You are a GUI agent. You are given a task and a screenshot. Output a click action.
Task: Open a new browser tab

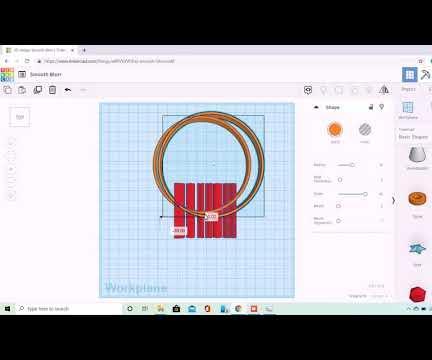point(84,50)
